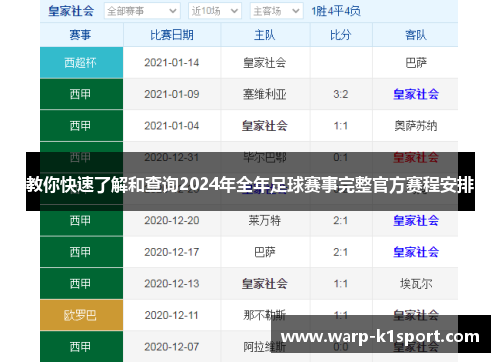Screen dimensions: 500x362
Task: Click the 主队 column header
Action: (265, 35)
